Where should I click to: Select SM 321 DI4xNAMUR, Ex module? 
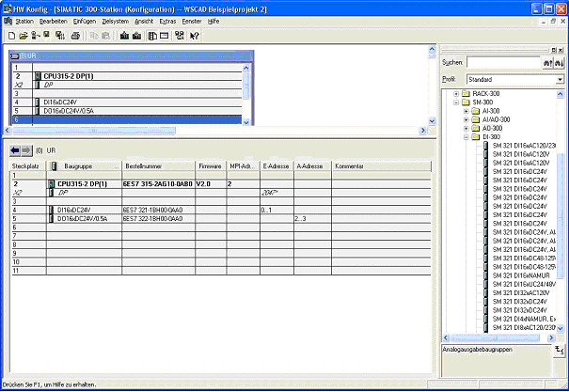[524, 319]
